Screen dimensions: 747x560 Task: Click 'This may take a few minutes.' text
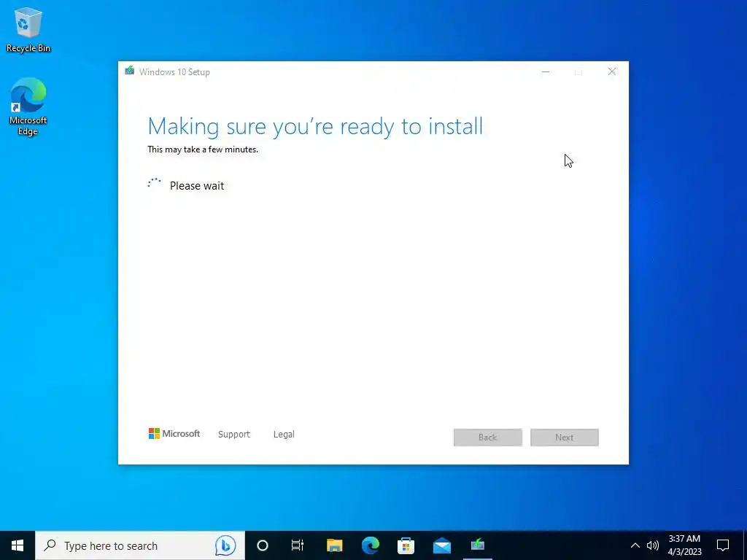pos(203,149)
